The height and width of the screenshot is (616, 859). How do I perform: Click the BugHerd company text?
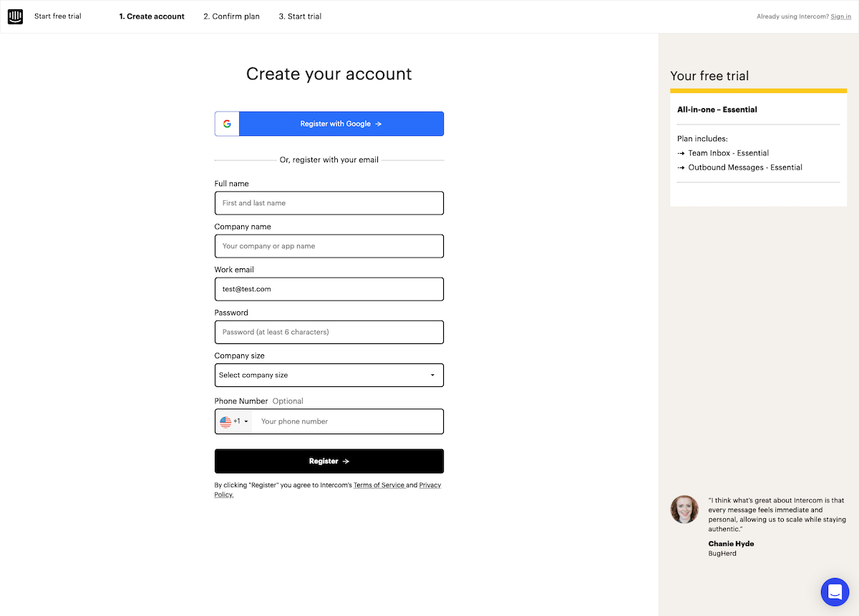pos(722,554)
